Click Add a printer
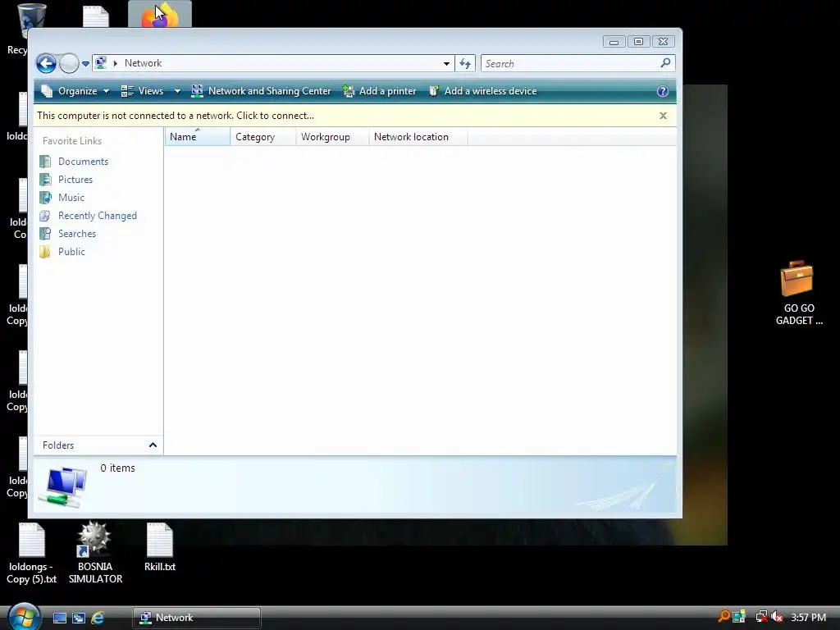 (x=379, y=91)
